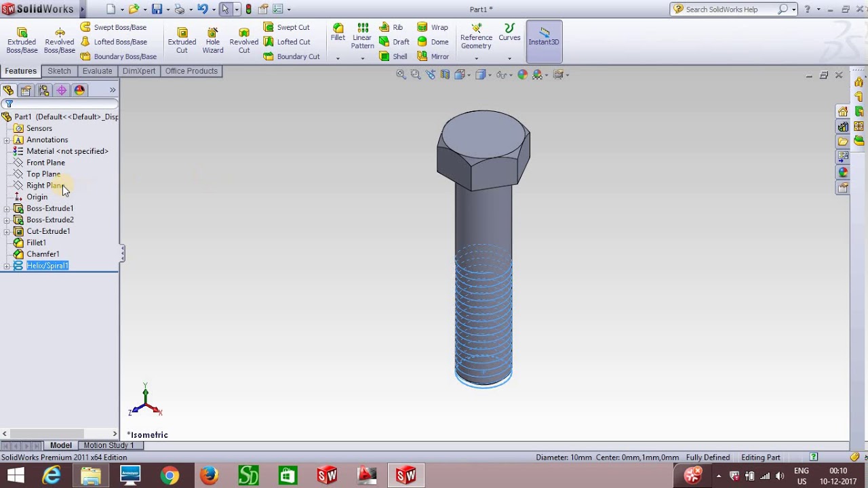Select the Mirror tool
Image resolution: width=868 pixels, height=488 pixels.
pyautogui.click(x=433, y=57)
